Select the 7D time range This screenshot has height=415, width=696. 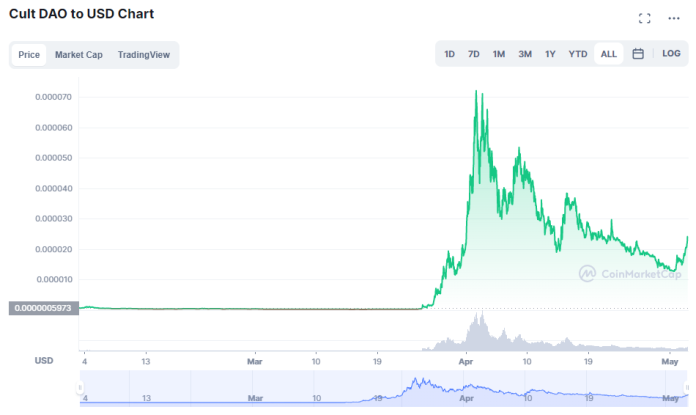click(x=474, y=54)
